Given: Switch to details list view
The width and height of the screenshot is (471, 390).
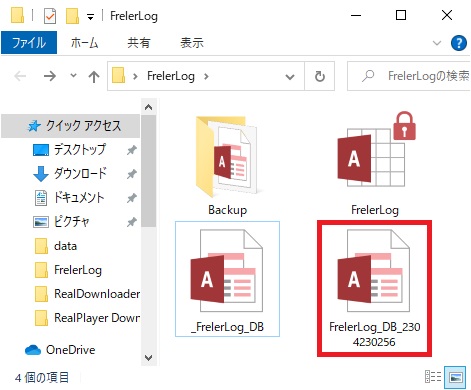Looking at the screenshot, I should coord(433,377).
